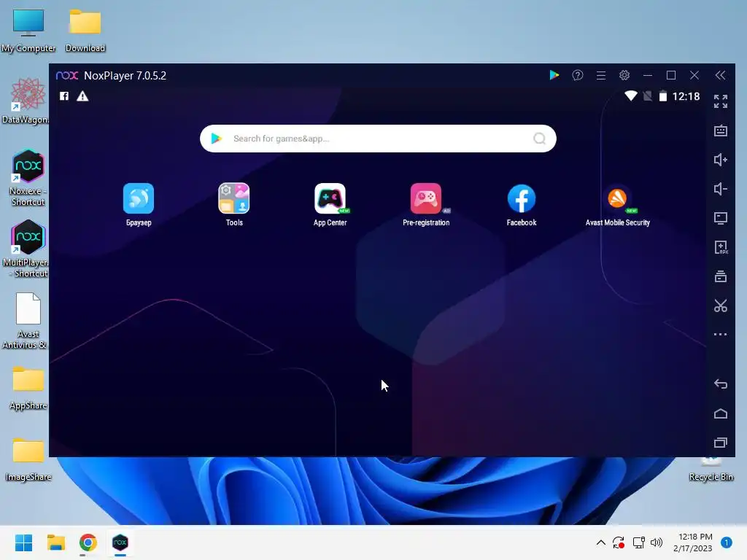Select the My Computer desktop icon

(28, 31)
